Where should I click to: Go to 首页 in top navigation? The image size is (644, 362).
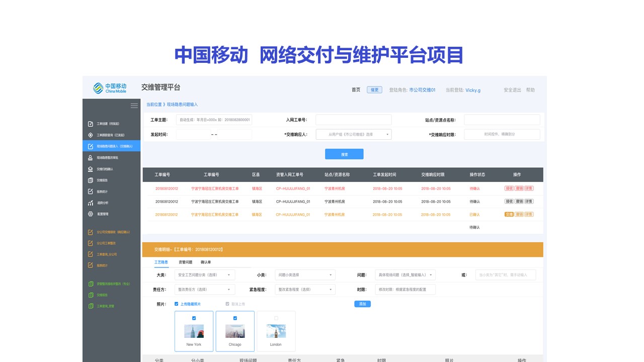click(x=356, y=90)
